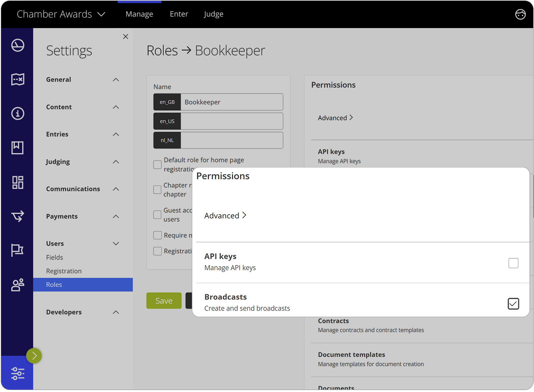Image resolution: width=534 pixels, height=392 pixels.
Task: Switch to the Judge tab
Action: pyautogui.click(x=213, y=14)
